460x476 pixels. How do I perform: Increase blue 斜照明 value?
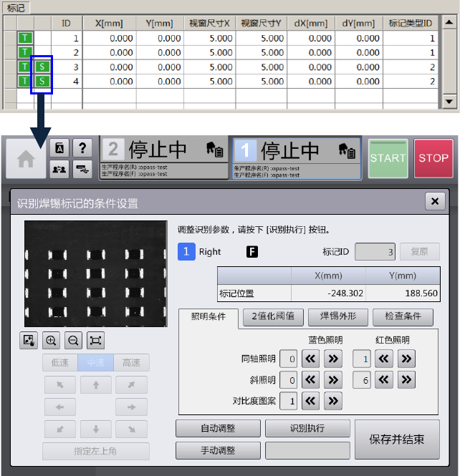(x=333, y=380)
